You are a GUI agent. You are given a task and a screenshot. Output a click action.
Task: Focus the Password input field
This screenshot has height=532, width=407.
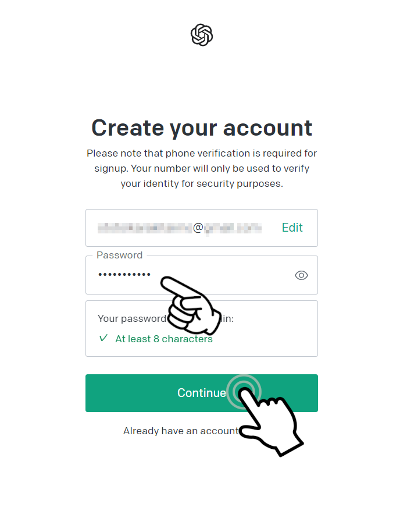tap(202, 275)
